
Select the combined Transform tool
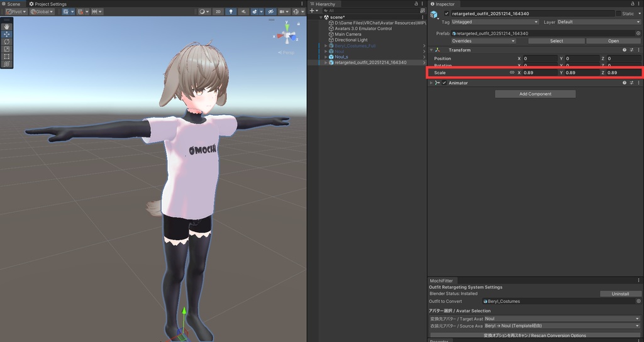tap(6, 63)
